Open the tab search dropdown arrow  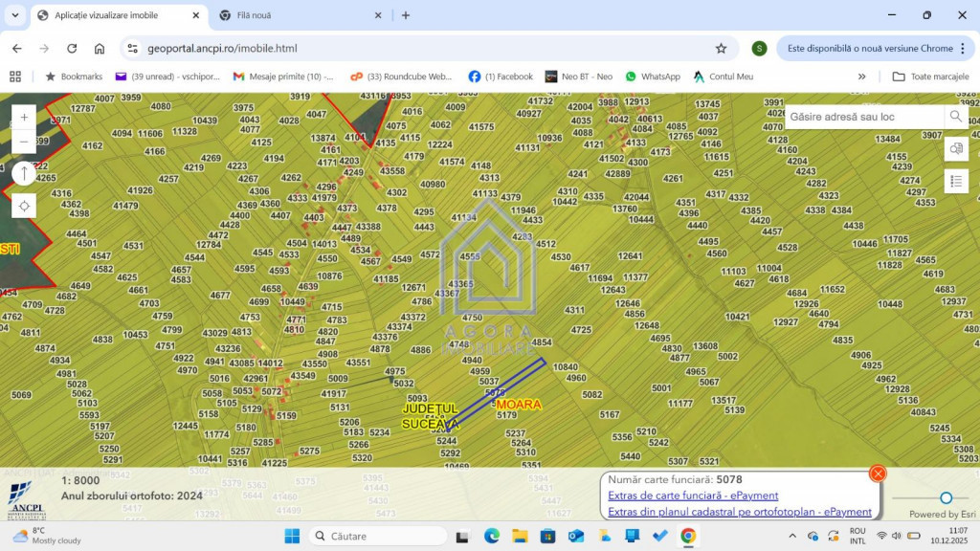14,15
